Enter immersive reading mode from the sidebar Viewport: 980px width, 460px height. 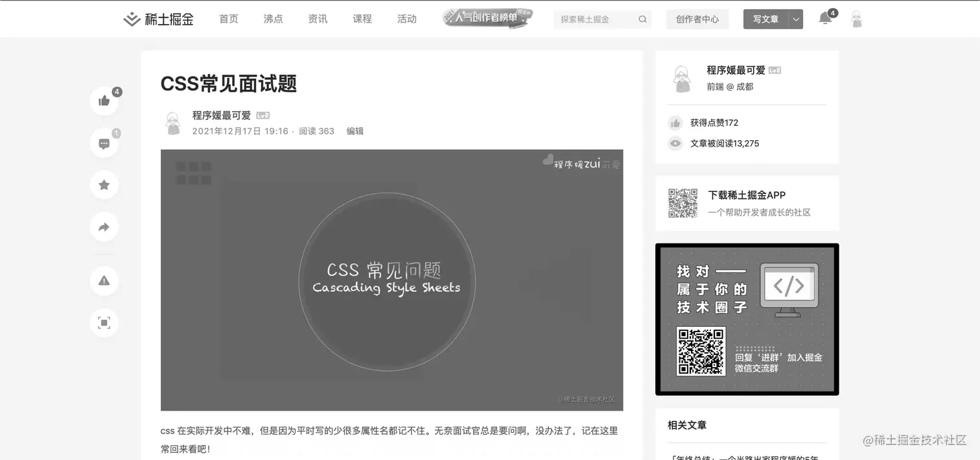click(104, 322)
